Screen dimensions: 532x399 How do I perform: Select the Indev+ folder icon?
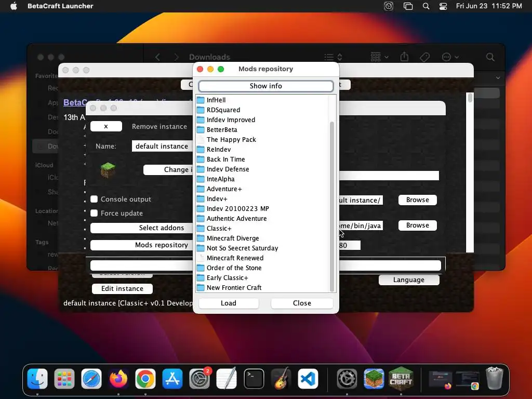click(x=201, y=199)
